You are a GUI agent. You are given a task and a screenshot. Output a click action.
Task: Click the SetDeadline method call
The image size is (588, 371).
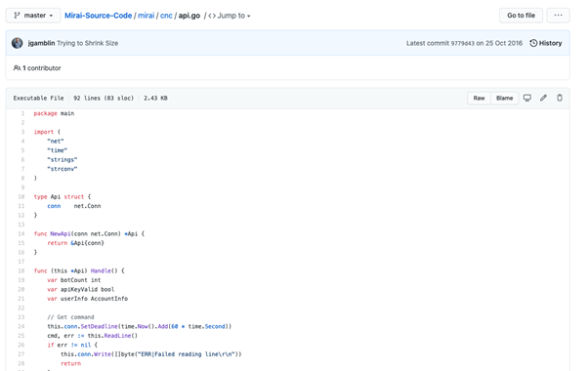point(99,326)
